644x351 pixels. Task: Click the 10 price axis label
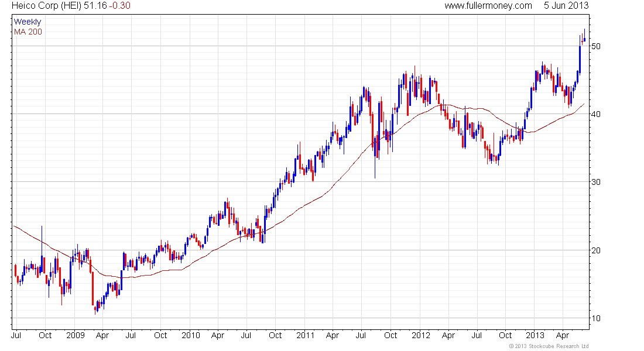pyautogui.click(x=595, y=318)
